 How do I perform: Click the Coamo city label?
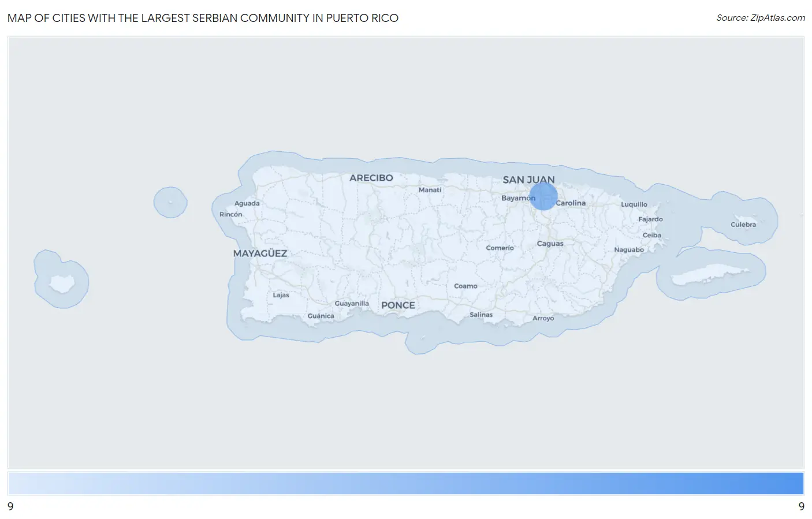465,286
